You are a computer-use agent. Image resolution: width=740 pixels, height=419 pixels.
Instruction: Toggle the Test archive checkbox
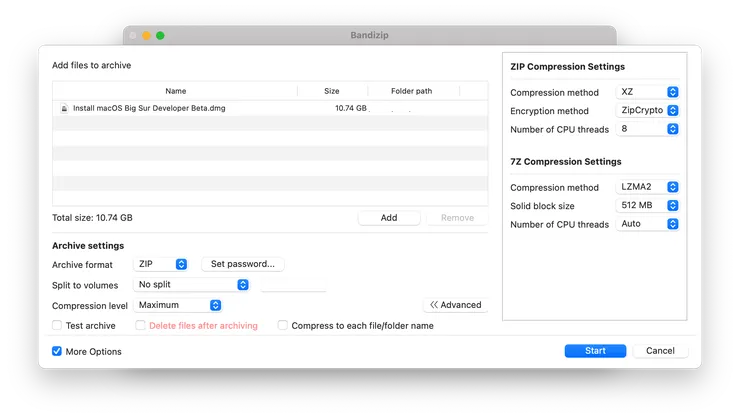tap(57, 326)
